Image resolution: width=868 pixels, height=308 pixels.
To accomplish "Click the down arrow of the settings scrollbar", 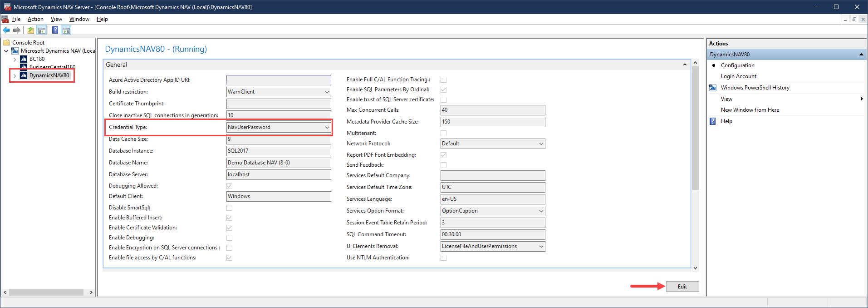I will (695, 268).
